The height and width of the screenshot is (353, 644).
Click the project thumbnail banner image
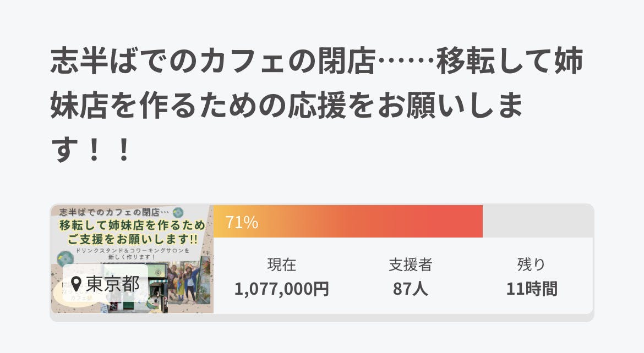(132, 259)
